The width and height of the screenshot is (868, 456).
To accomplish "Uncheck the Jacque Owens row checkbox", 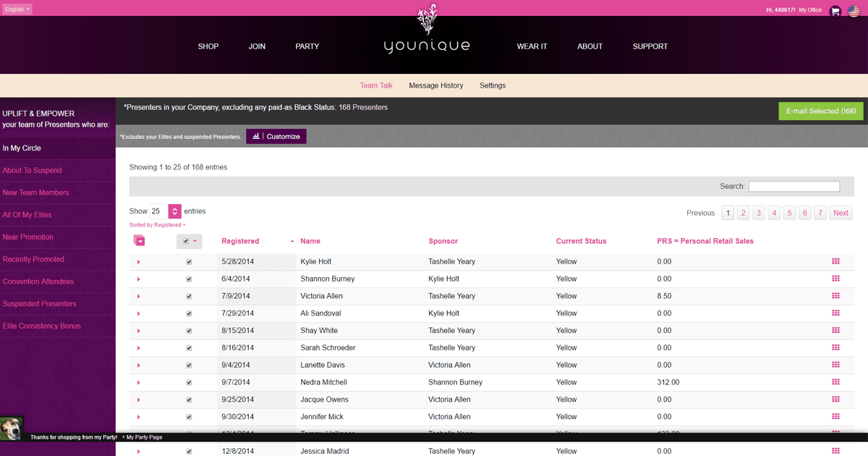I will 189,400.
